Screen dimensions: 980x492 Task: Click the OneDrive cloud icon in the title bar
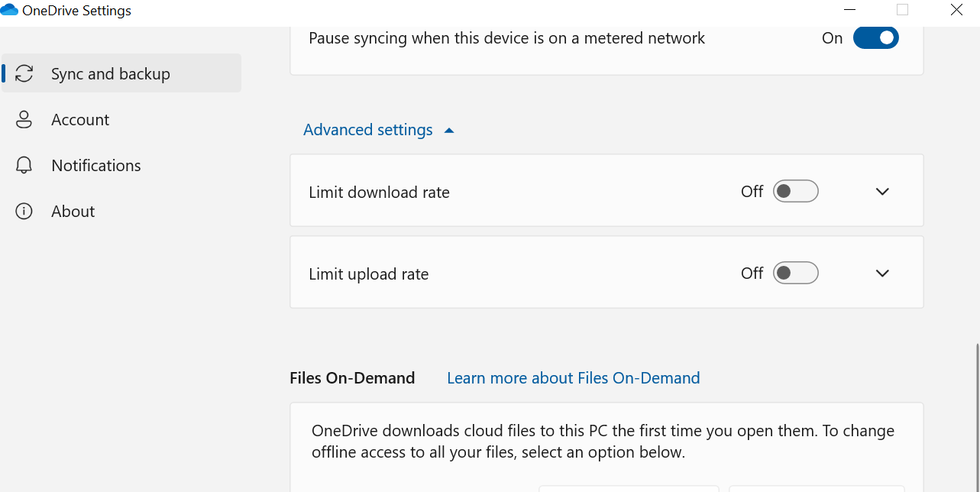coord(10,9)
